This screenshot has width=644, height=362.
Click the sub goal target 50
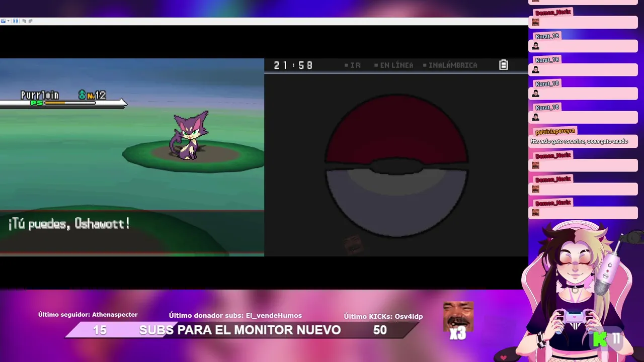[380, 330]
